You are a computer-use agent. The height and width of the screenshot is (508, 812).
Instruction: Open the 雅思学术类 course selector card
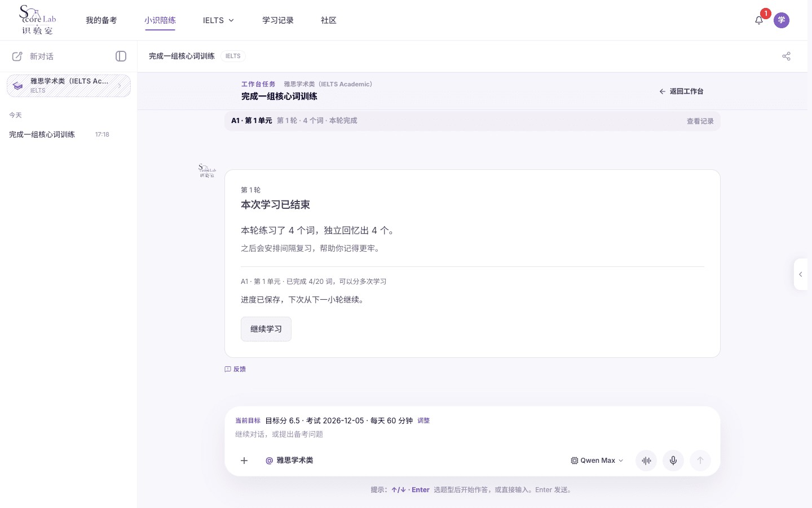pyautogui.click(x=69, y=86)
